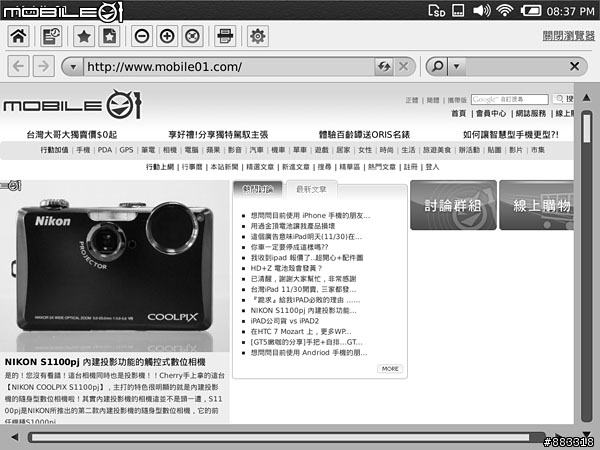Focus the URL address field

(228, 67)
